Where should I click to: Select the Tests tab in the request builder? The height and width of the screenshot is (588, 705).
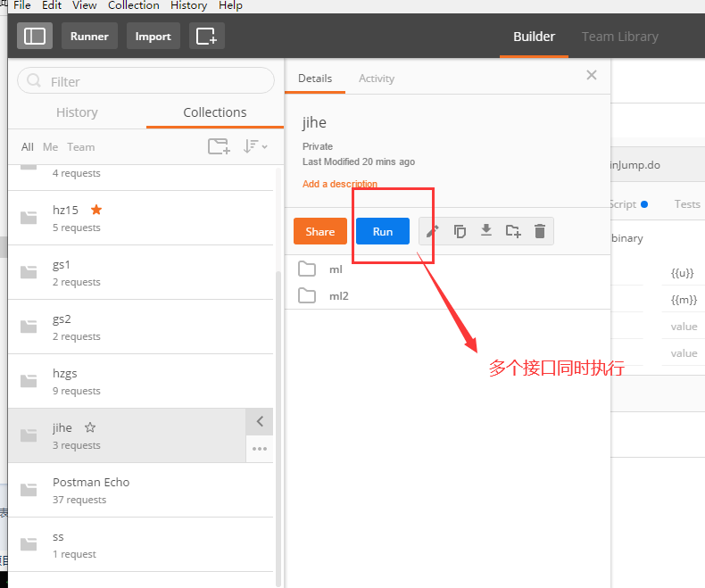pyautogui.click(x=687, y=204)
